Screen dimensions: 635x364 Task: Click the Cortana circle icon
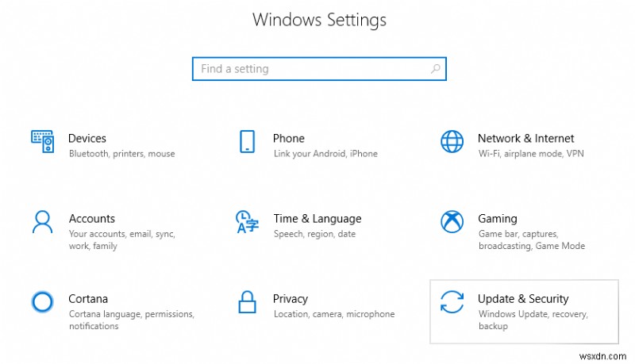tap(43, 301)
